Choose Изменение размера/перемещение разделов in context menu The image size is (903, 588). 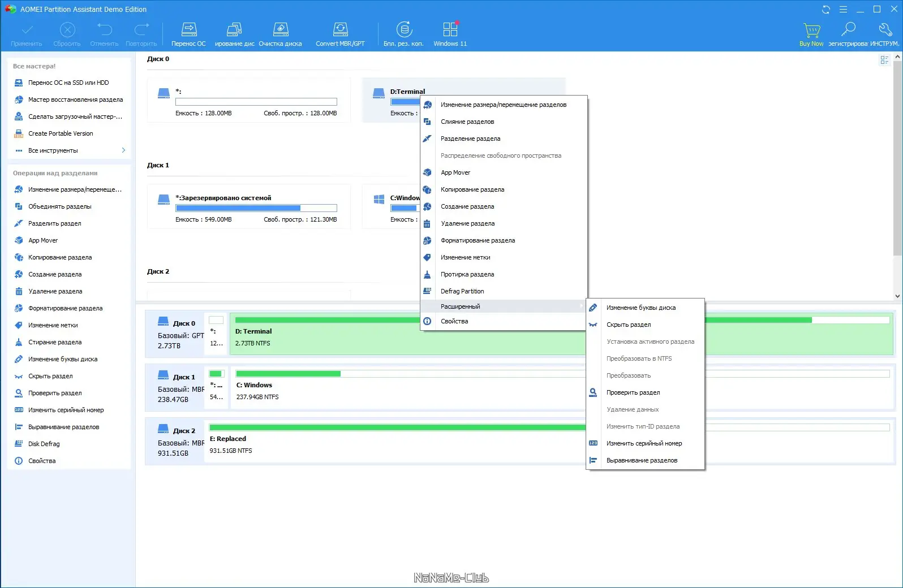pos(504,105)
